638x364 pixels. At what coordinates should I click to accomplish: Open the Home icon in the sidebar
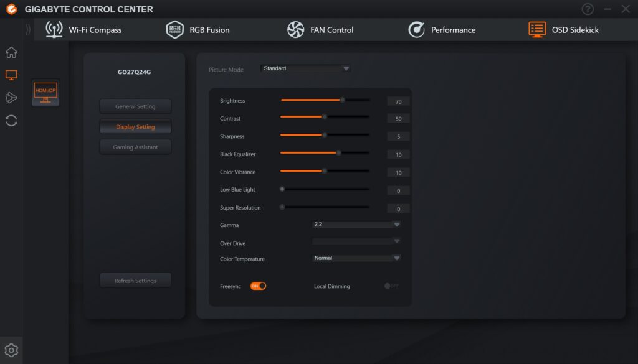11,52
